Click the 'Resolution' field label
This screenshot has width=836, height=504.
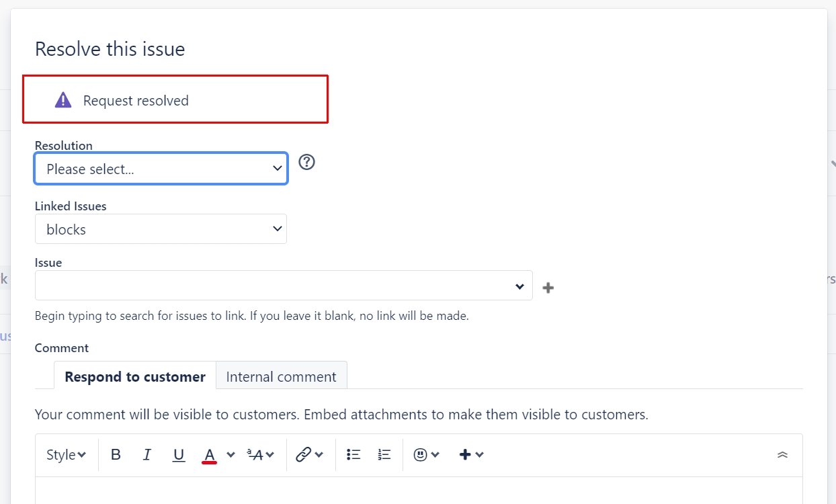(64, 145)
